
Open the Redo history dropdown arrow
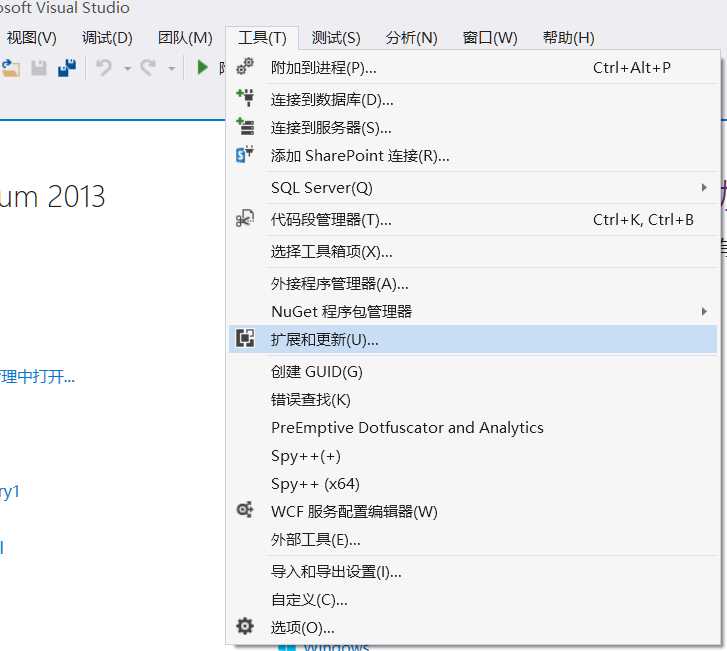pyautogui.click(x=172, y=69)
